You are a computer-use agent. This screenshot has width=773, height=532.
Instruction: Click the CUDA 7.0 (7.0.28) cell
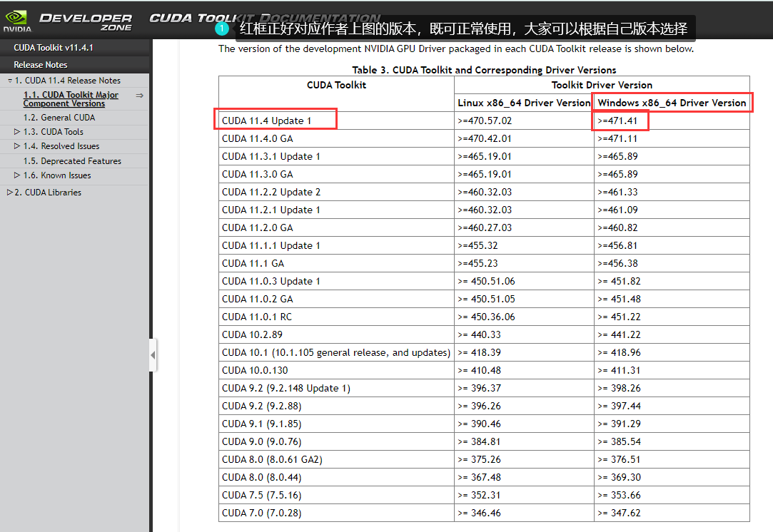point(336,513)
